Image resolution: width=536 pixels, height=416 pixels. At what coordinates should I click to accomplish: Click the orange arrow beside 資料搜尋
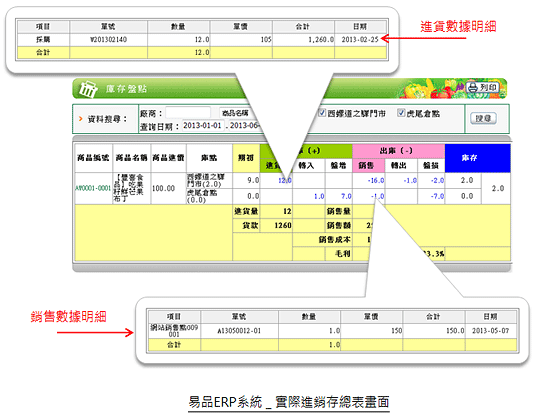coord(81,119)
